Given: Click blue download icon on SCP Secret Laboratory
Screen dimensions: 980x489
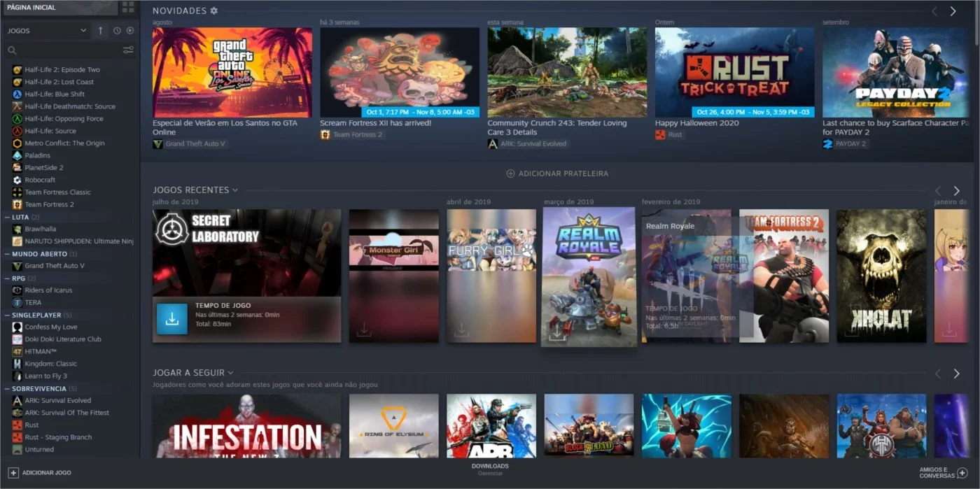Looking at the screenshot, I should 171,319.
